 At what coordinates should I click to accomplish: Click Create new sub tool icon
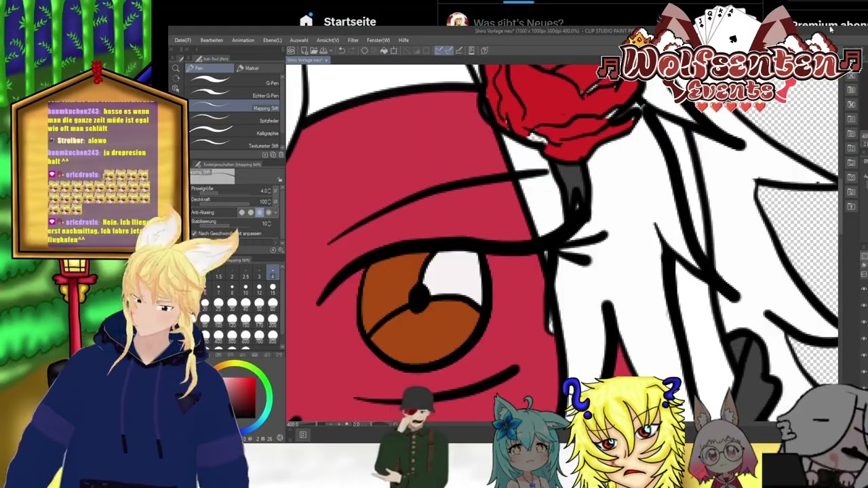tap(265, 155)
